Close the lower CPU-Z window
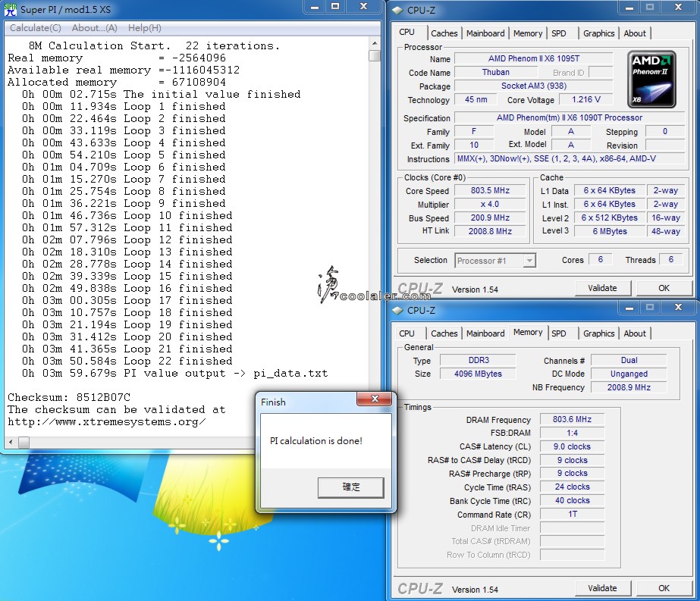 pos(678,308)
